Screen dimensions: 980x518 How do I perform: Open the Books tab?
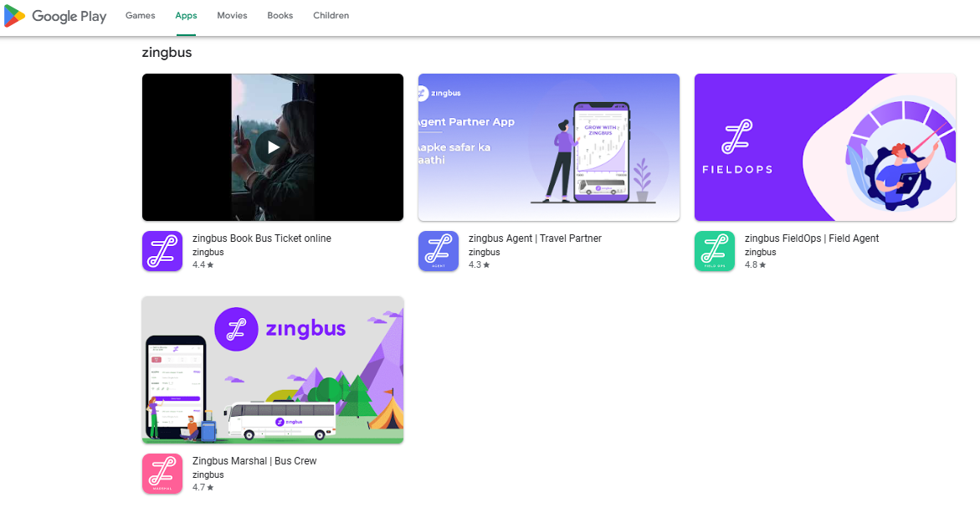point(280,16)
